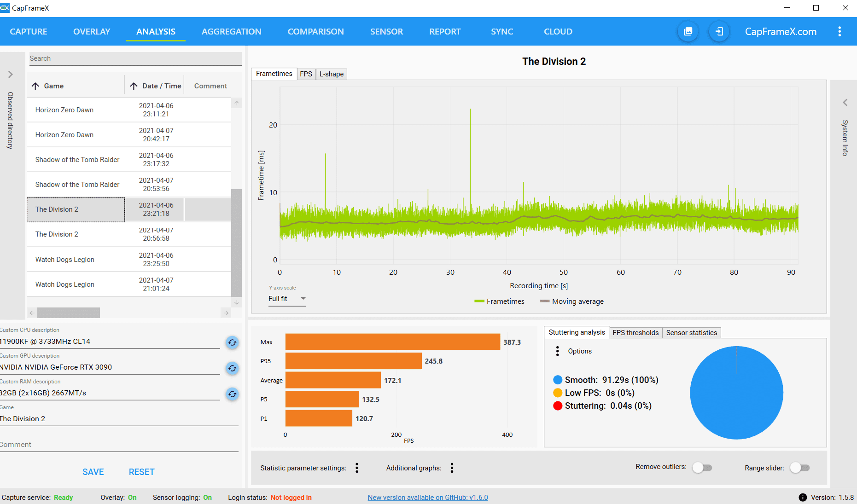
Task: Open Additional graphs menu dots
Action: tap(452, 468)
